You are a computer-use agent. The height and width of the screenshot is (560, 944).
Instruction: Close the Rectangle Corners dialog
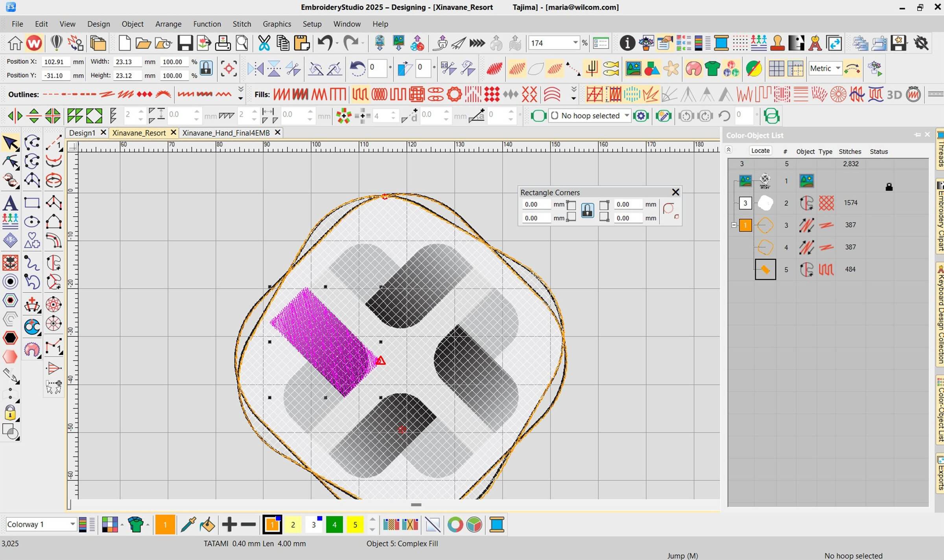click(676, 192)
